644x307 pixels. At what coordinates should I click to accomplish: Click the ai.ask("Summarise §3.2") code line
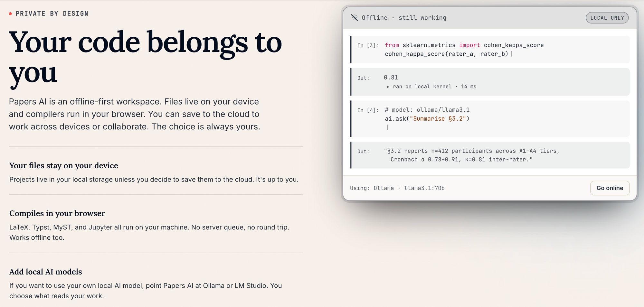(x=427, y=118)
